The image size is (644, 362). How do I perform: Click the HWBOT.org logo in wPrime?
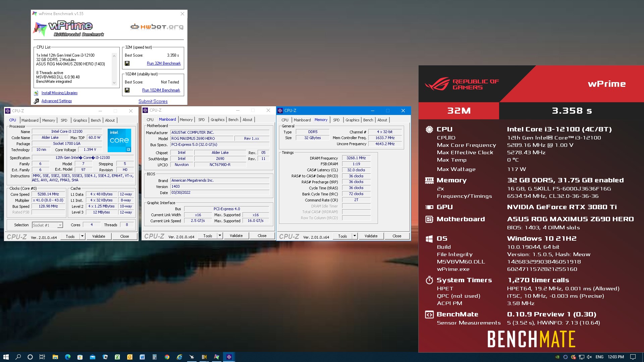[x=157, y=27]
